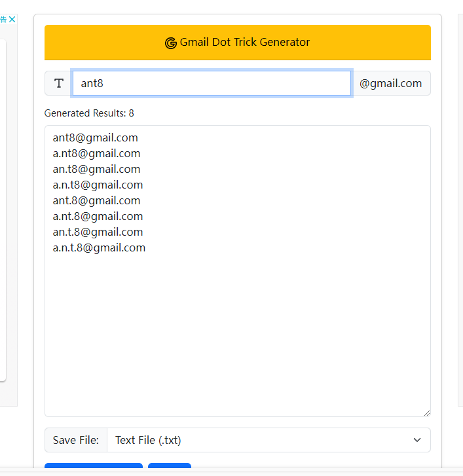463x476 pixels.
Task: Open the Save File format dropdown
Action: (x=269, y=440)
